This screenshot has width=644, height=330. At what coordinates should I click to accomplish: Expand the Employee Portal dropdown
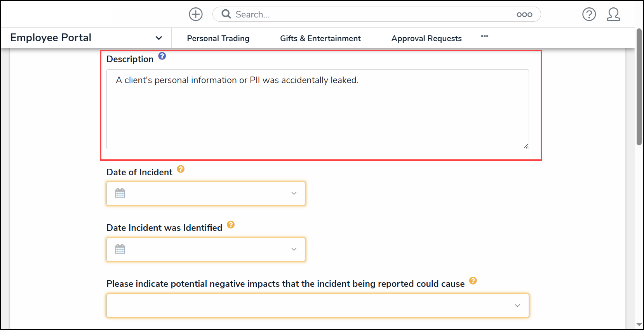tap(158, 38)
